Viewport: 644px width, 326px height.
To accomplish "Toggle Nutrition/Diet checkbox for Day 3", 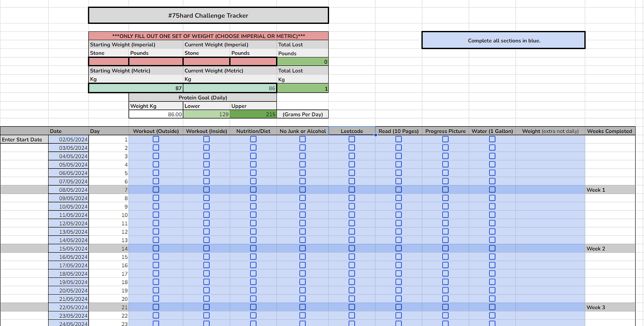I will pyautogui.click(x=253, y=156).
